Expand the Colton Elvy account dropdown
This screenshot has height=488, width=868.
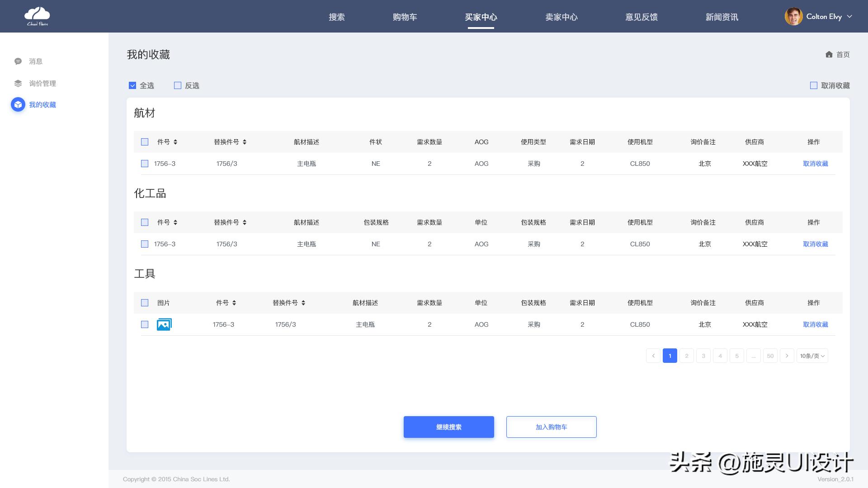coord(849,17)
